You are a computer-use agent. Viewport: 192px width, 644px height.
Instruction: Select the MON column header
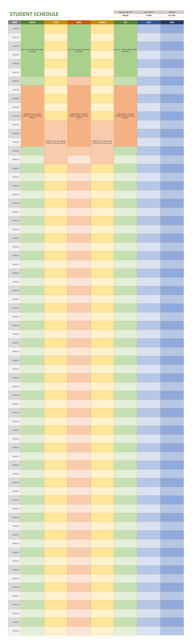(x=32, y=22)
